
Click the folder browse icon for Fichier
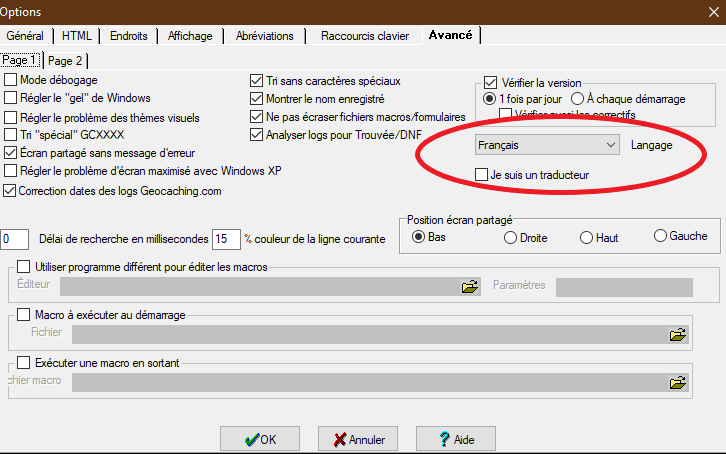point(678,334)
